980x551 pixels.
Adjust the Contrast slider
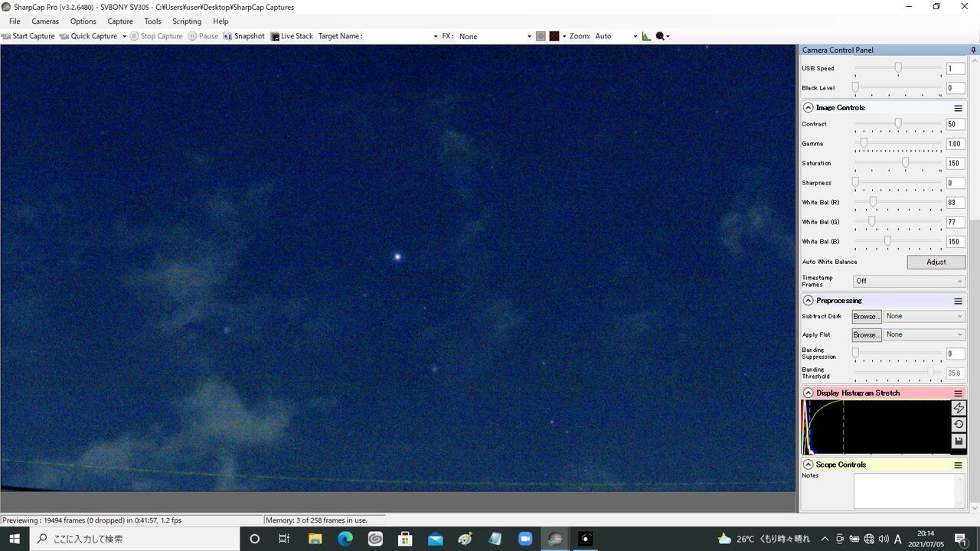pyautogui.click(x=898, y=124)
